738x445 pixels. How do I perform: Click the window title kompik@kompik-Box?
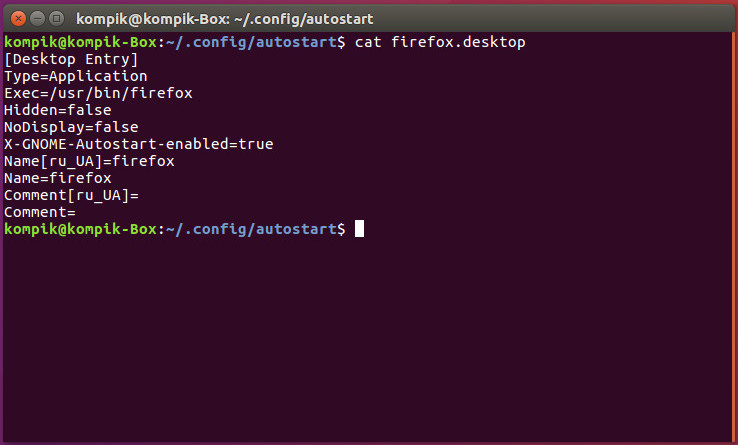pos(225,19)
